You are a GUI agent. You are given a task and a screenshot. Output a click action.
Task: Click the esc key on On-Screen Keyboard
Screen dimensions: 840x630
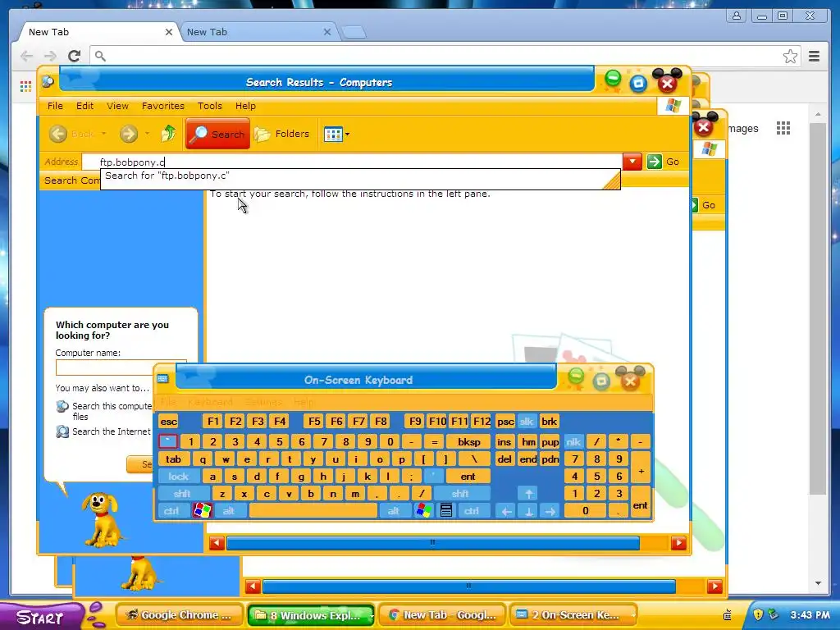click(x=168, y=422)
